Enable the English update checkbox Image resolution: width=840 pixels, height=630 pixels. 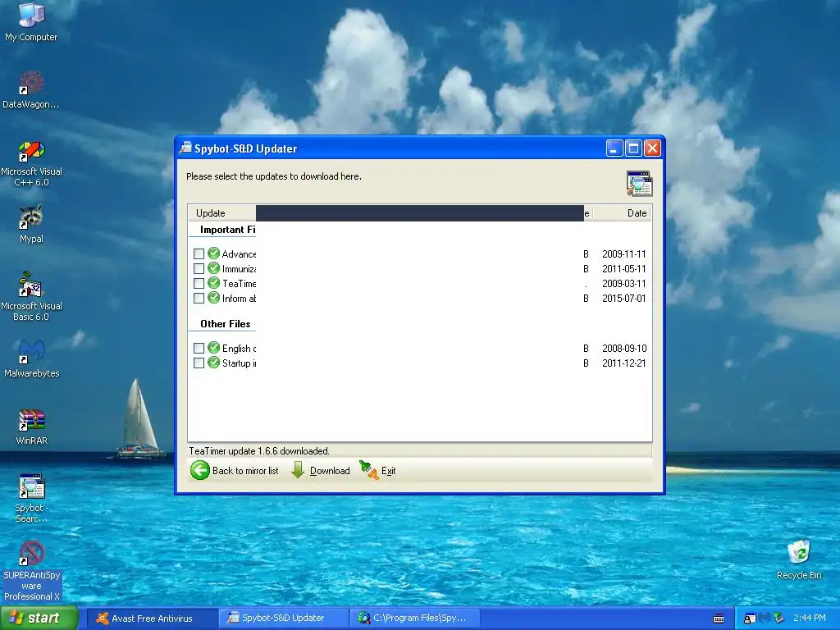(199, 348)
